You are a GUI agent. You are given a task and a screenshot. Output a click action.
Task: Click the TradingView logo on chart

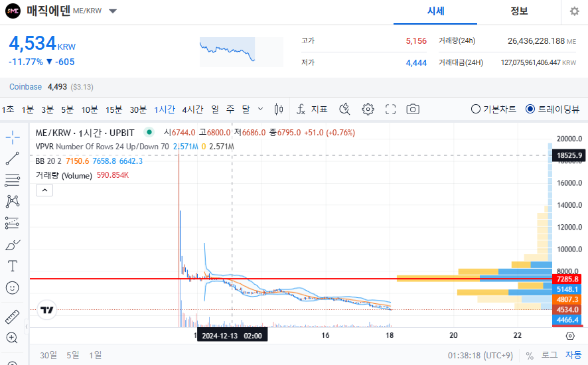point(47,310)
